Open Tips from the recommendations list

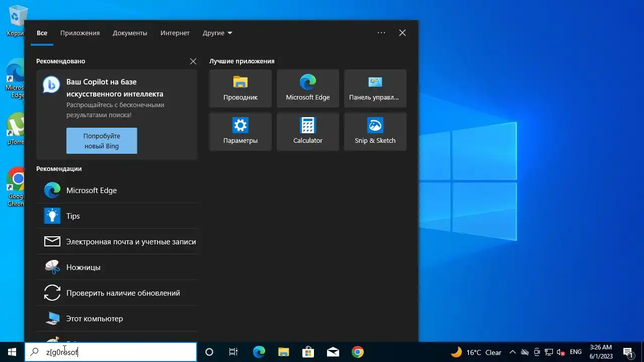coord(117,216)
